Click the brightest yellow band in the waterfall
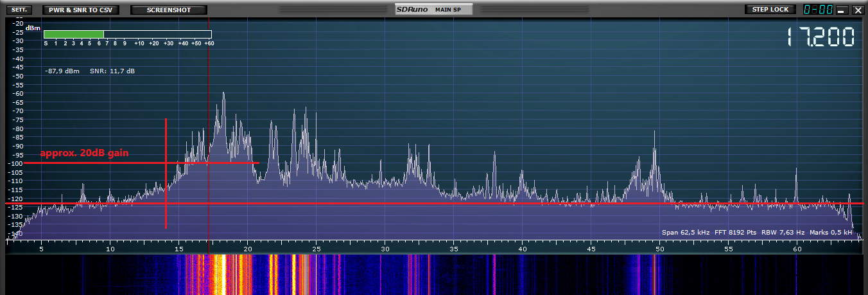The width and height of the screenshot is (868, 295). tap(218, 274)
